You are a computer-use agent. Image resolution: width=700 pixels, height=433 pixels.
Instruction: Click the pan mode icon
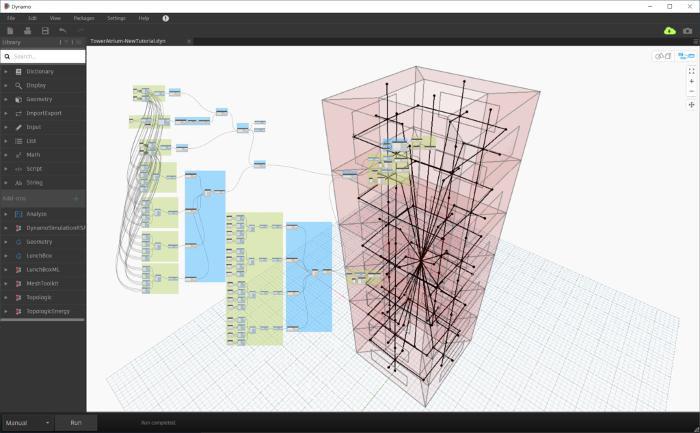(x=692, y=104)
